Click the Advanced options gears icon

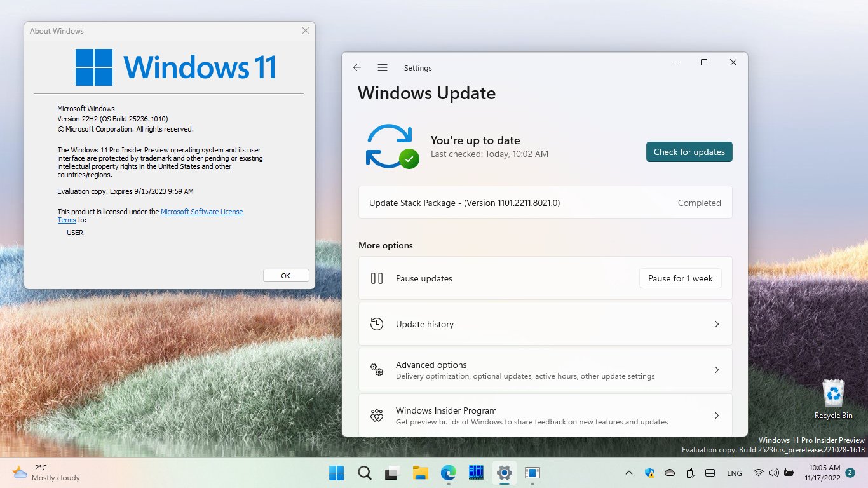377,370
